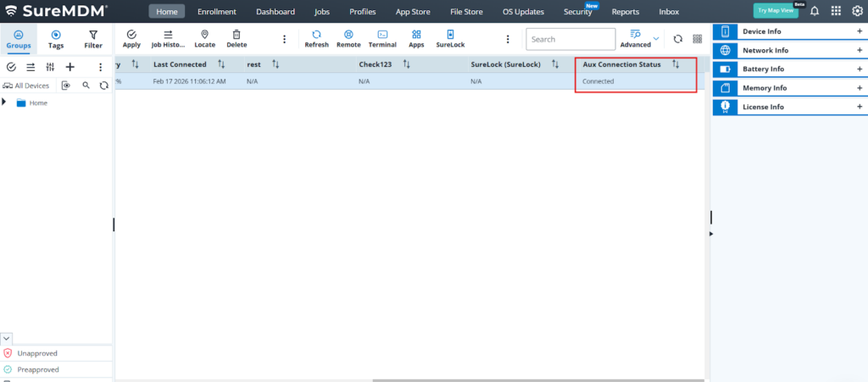Delete the selected device

236,39
